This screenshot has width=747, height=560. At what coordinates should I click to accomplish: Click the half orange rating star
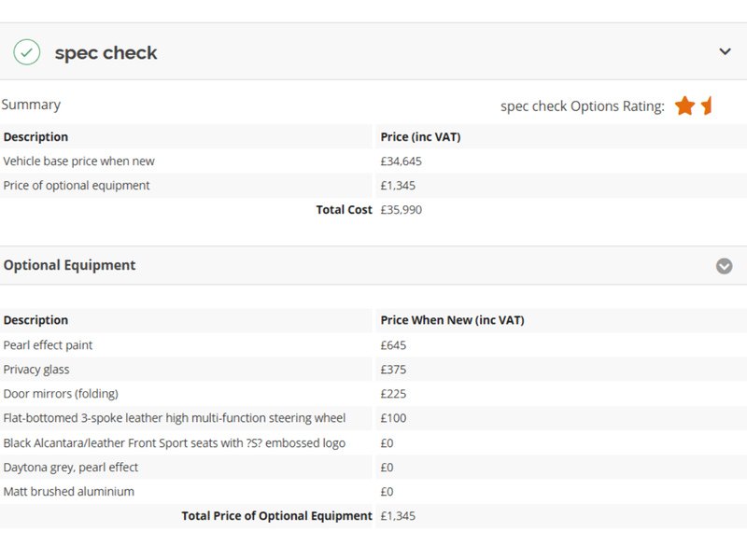click(707, 105)
